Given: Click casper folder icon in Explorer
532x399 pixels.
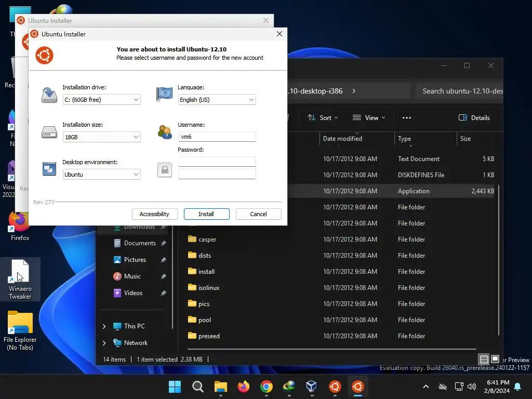Looking at the screenshot, I should pos(192,239).
